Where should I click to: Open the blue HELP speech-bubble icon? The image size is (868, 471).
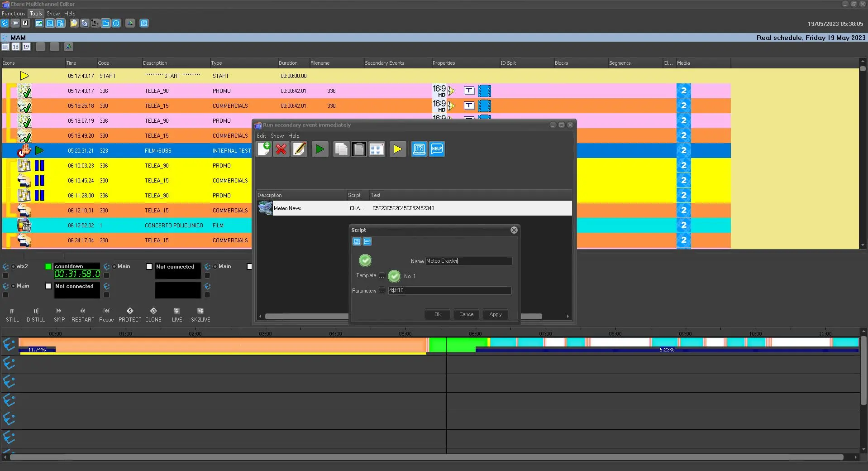(x=437, y=149)
